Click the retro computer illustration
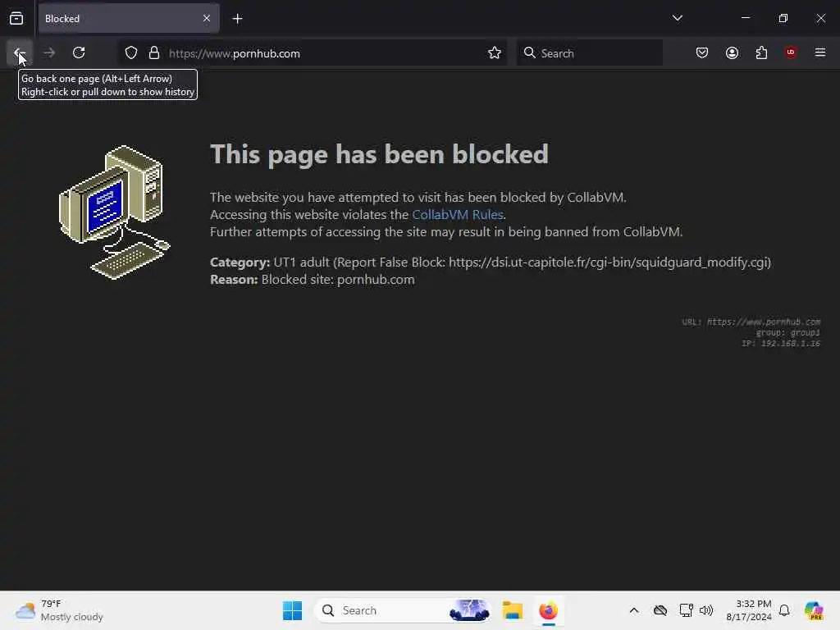The height and width of the screenshot is (630, 840). [115, 212]
